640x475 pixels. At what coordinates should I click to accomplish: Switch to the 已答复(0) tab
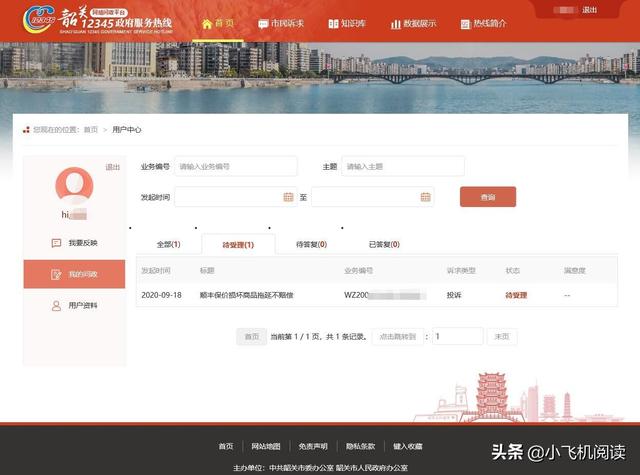click(384, 244)
